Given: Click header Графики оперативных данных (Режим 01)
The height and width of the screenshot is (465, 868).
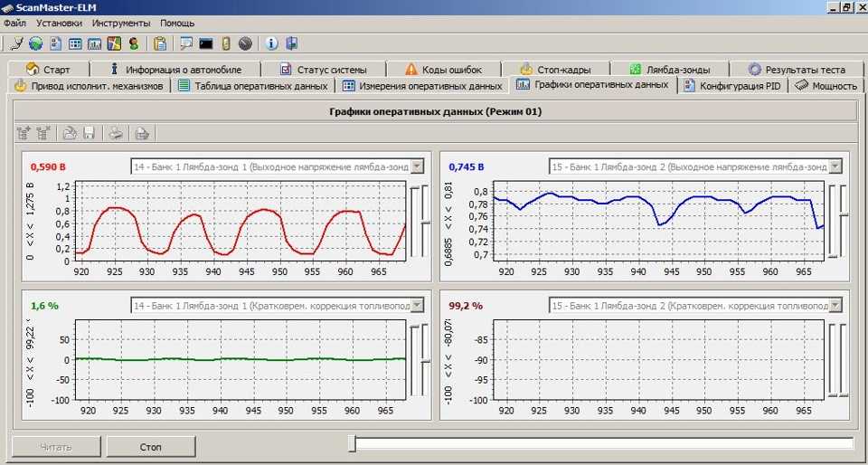Looking at the screenshot, I should coord(435,112).
